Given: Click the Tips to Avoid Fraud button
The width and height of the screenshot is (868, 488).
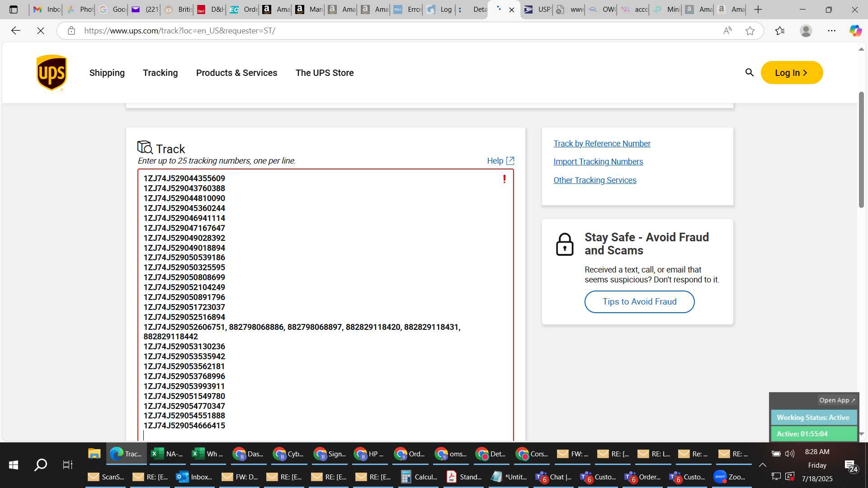Looking at the screenshot, I should point(639,301).
